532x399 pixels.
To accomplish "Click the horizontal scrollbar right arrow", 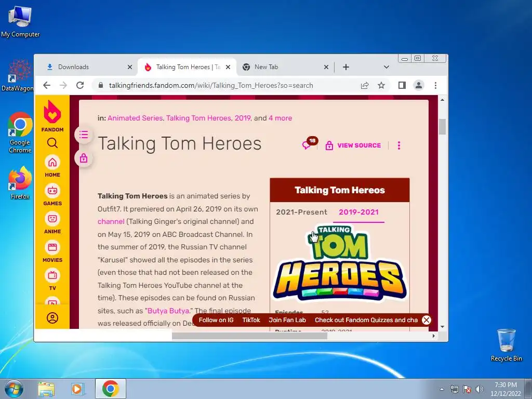I will coord(434,336).
